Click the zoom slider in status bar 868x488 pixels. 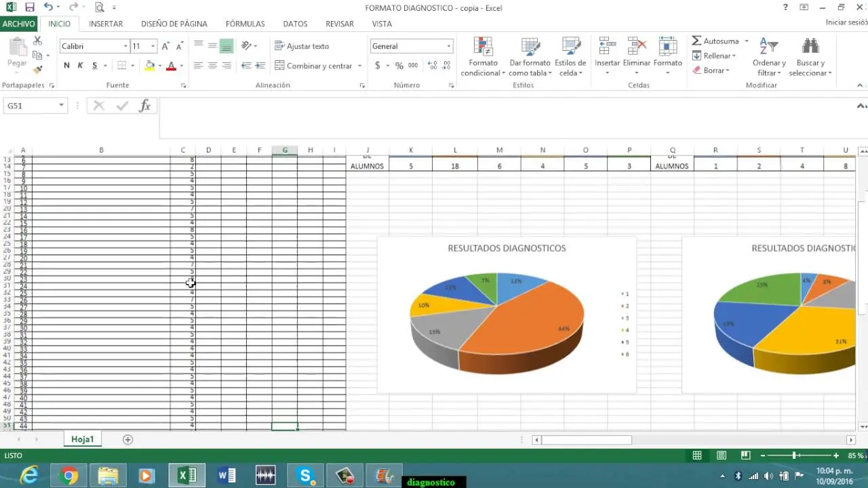click(x=794, y=455)
